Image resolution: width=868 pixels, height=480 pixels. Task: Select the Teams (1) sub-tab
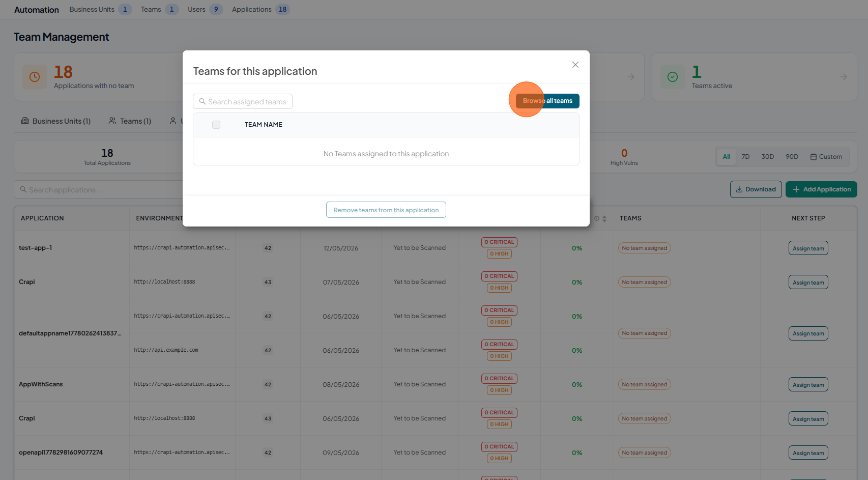(130, 121)
